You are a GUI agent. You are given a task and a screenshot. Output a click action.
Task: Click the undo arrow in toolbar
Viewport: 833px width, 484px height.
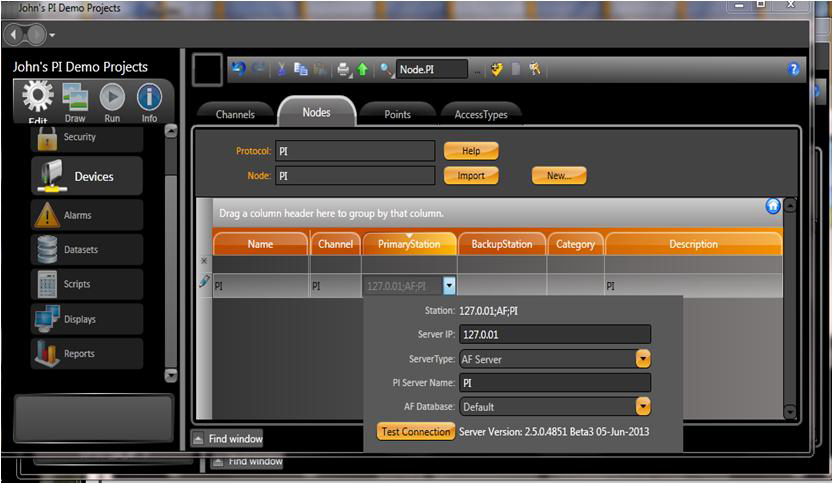tap(238, 69)
